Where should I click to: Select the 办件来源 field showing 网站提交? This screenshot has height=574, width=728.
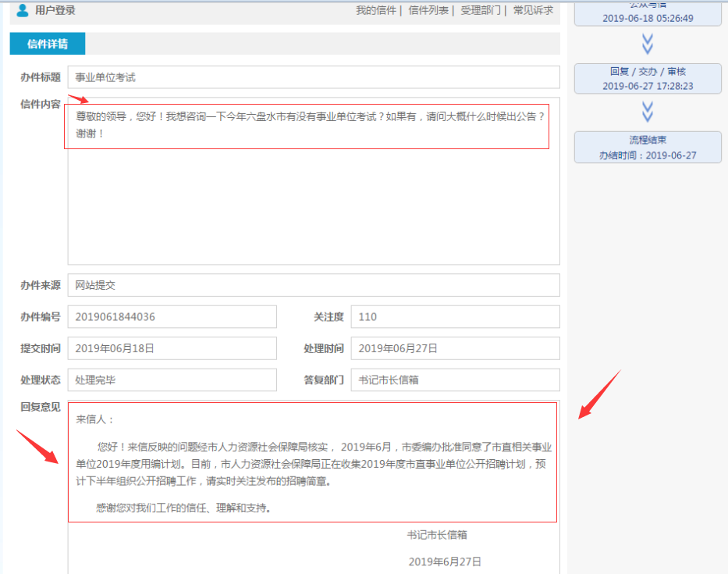click(x=313, y=285)
